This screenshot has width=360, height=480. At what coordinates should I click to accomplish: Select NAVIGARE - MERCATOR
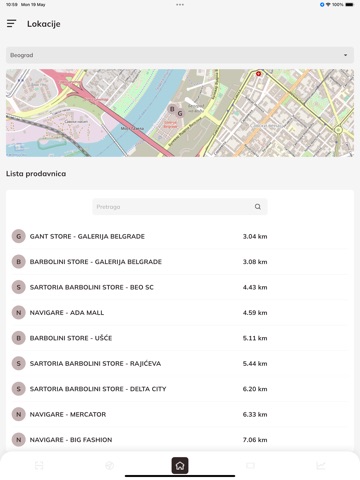pos(68,414)
